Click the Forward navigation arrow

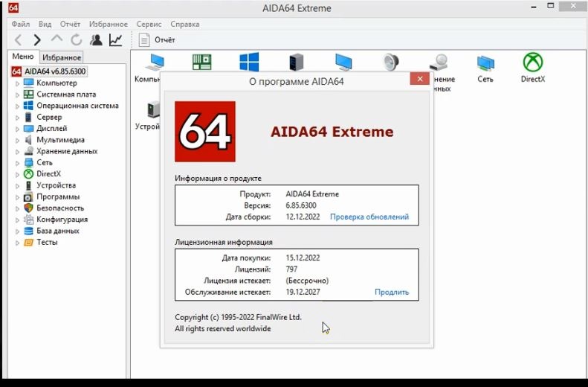coord(37,39)
